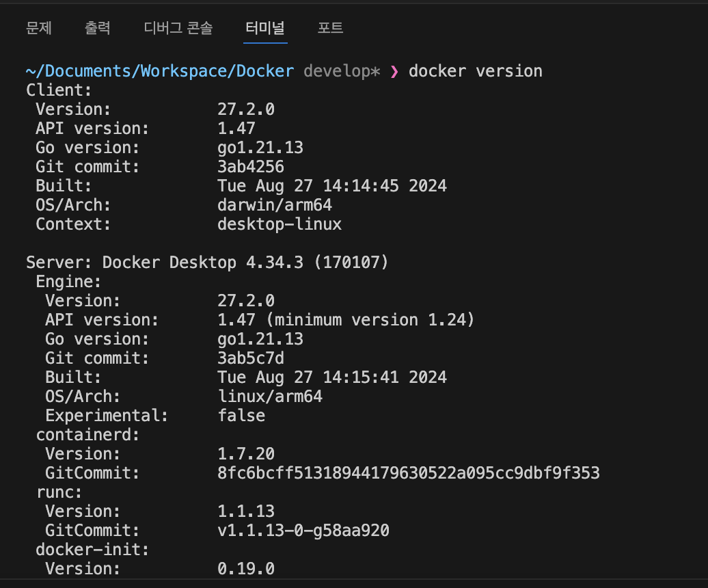The image size is (708, 588).
Task: Click runc GitCommit v1.1.13-0-g58aa920
Action: pyautogui.click(x=303, y=531)
